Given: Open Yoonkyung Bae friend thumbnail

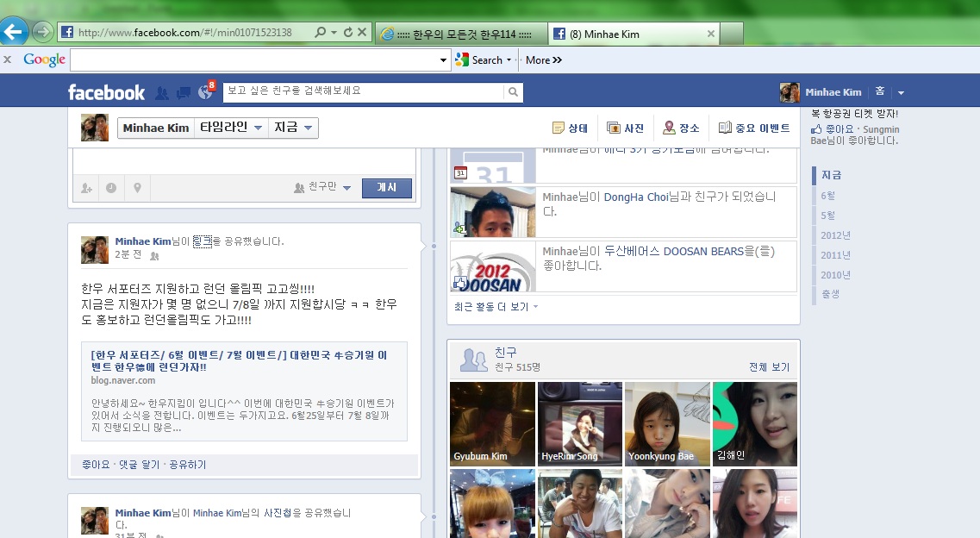Looking at the screenshot, I should [667, 424].
